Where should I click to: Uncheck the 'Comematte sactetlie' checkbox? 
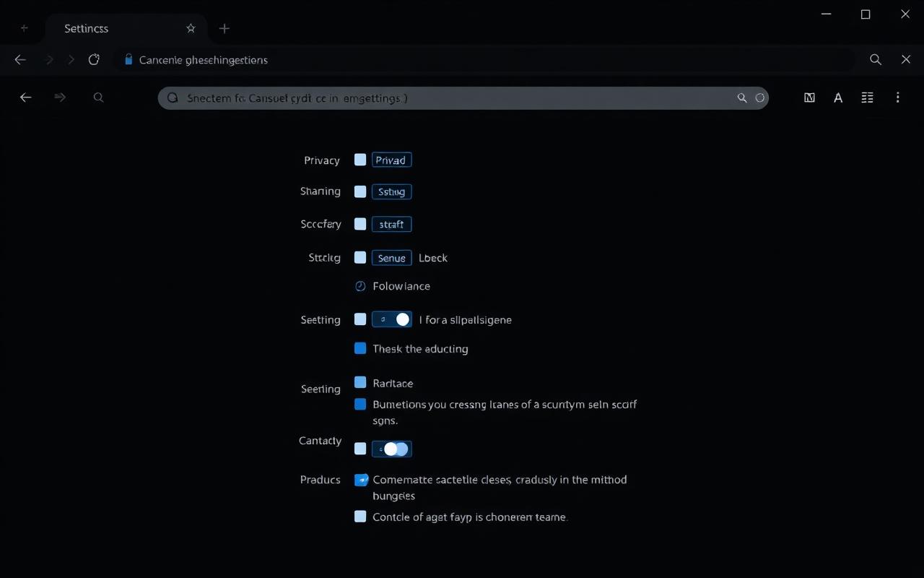pos(361,479)
